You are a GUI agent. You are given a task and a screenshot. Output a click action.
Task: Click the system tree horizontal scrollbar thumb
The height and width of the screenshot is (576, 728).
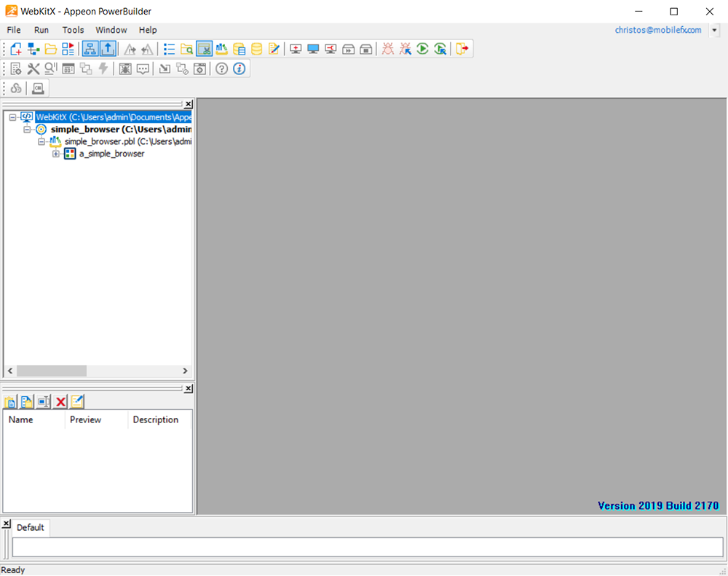coord(52,371)
